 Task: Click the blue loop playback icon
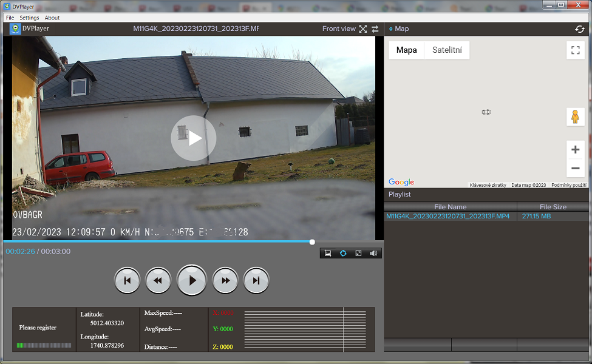point(343,253)
